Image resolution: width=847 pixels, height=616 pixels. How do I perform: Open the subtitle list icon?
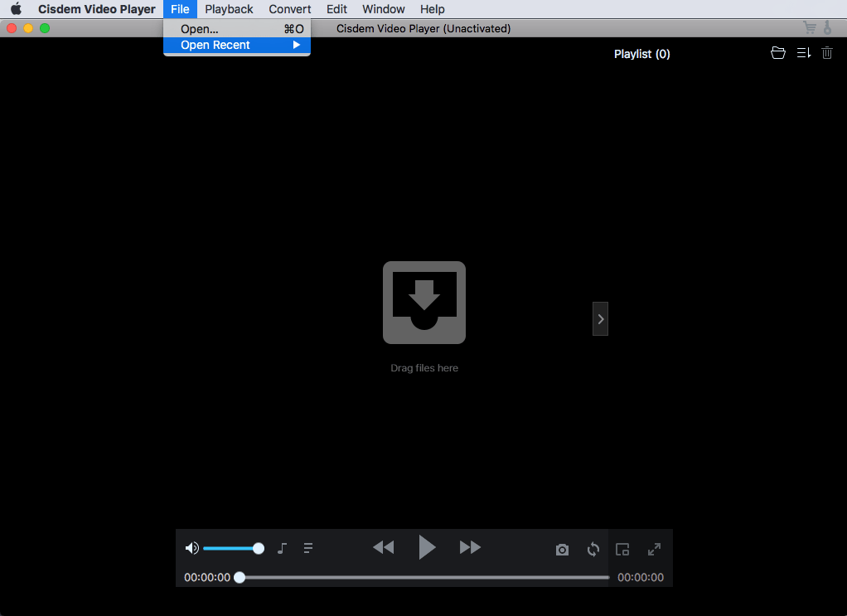[x=308, y=548]
